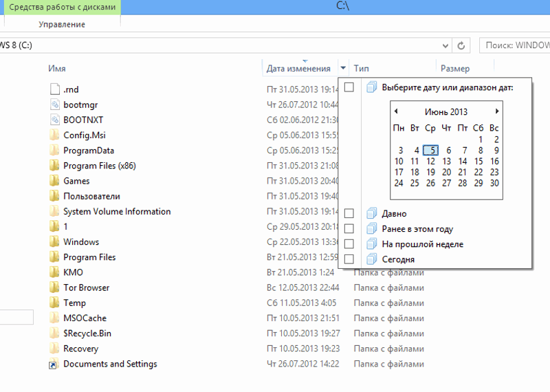Open the 'Дата изменения' column filter dropdown
The width and height of the screenshot is (550, 392).
[343, 69]
